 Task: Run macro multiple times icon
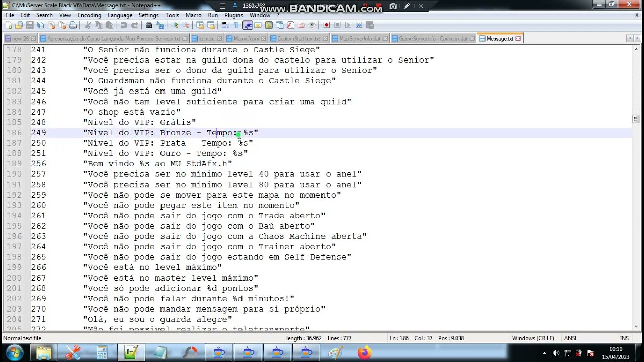click(x=359, y=25)
